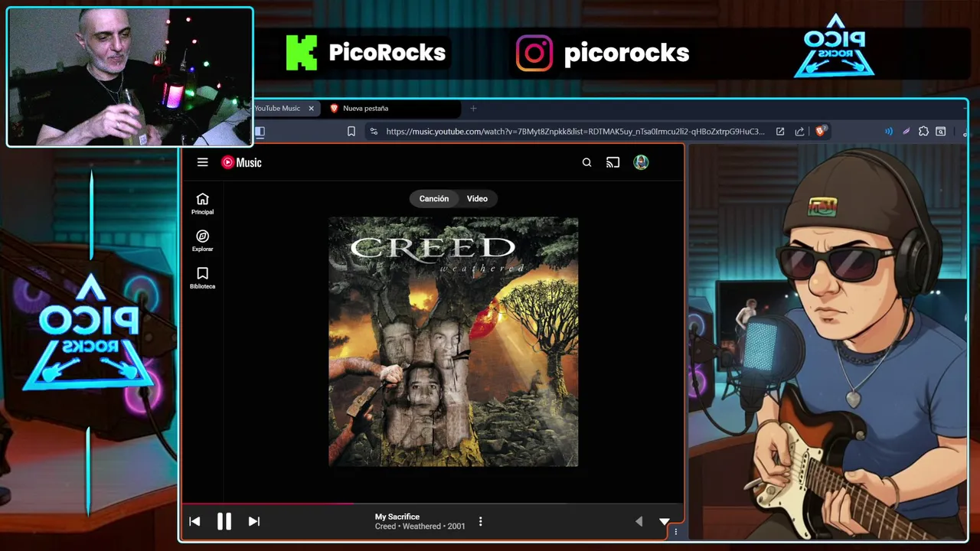Screen dimensions: 980x551
Task: Click the purple feather extension icon
Action: point(906,132)
